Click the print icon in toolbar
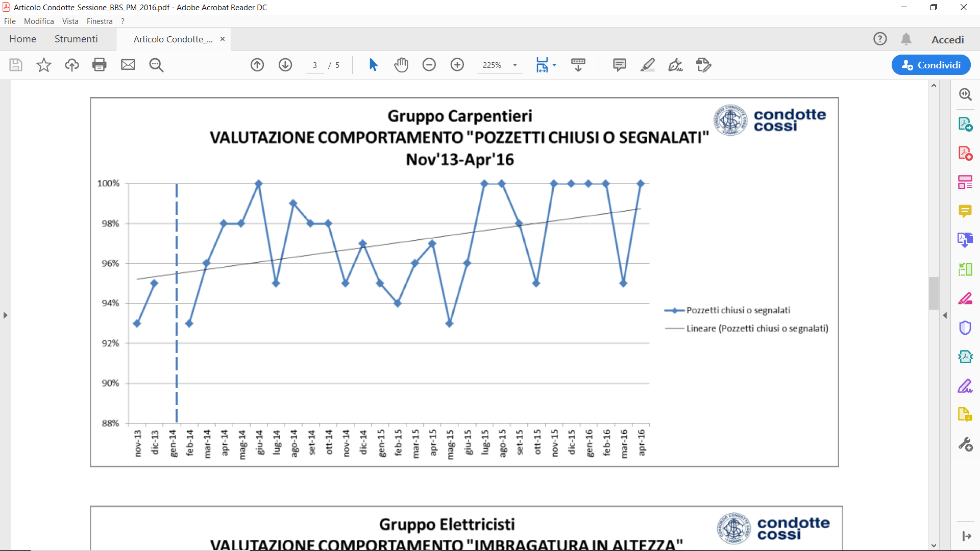The image size is (980, 551). click(100, 65)
